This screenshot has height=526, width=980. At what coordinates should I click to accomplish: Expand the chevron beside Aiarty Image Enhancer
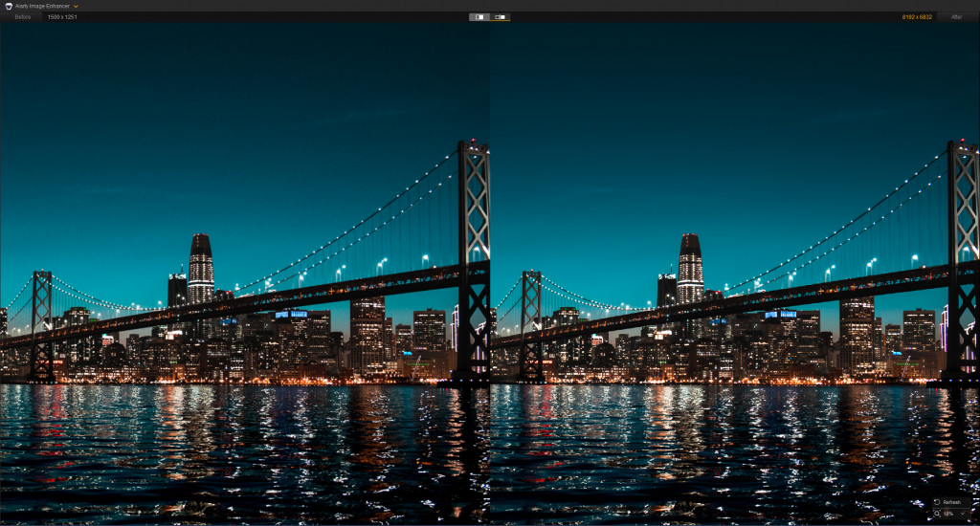click(x=76, y=6)
